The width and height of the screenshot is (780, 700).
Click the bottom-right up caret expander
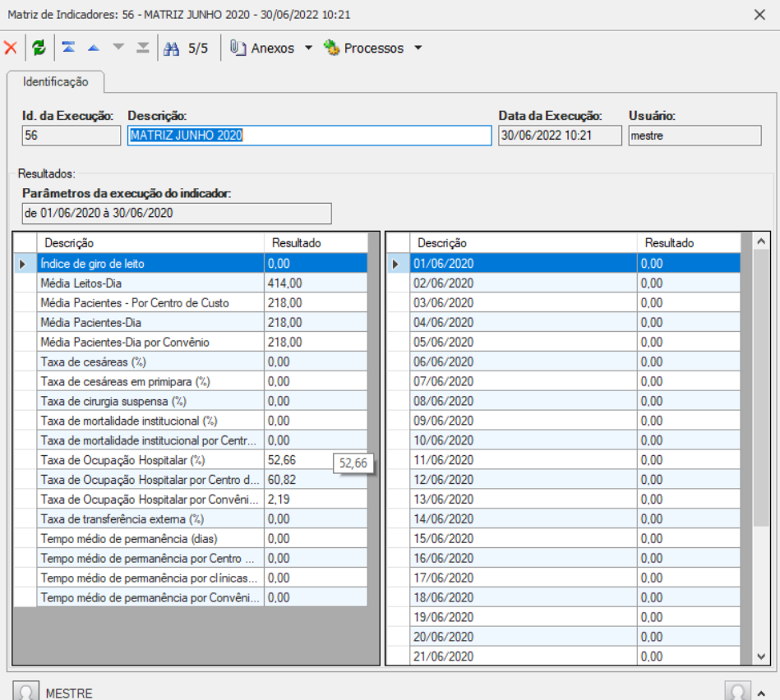(x=762, y=693)
